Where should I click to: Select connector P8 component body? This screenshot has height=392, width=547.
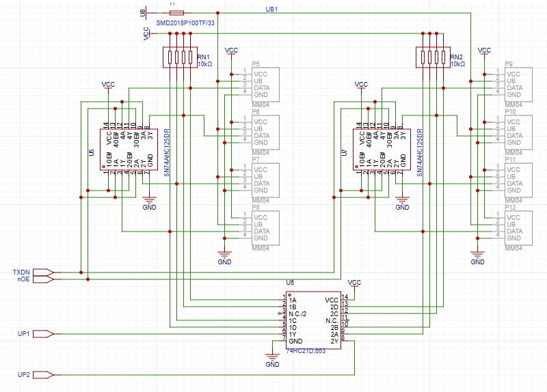(265, 228)
